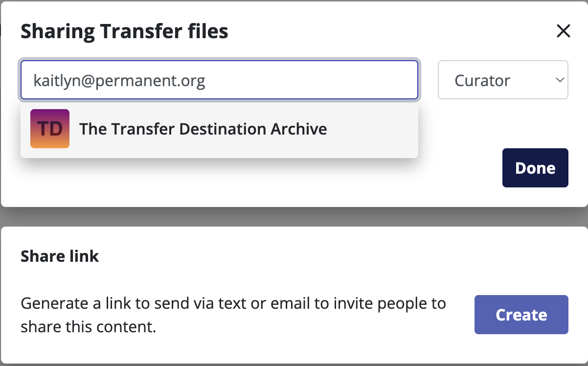Screen dimensions: 588x366
Task: Create a share link
Action: [x=521, y=315]
